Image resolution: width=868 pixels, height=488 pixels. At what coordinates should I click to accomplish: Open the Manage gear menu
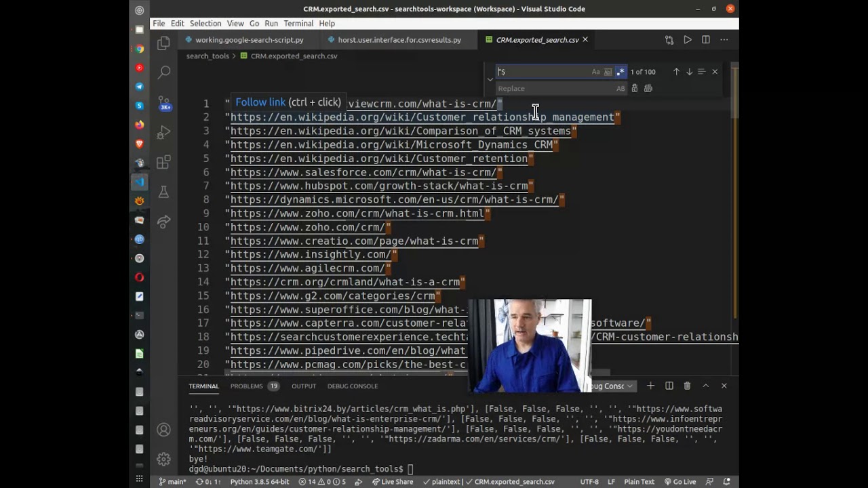[x=163, y=459]
